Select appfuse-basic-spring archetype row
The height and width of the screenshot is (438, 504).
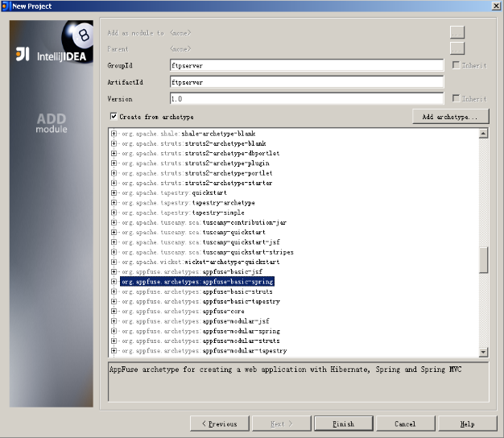197,282
